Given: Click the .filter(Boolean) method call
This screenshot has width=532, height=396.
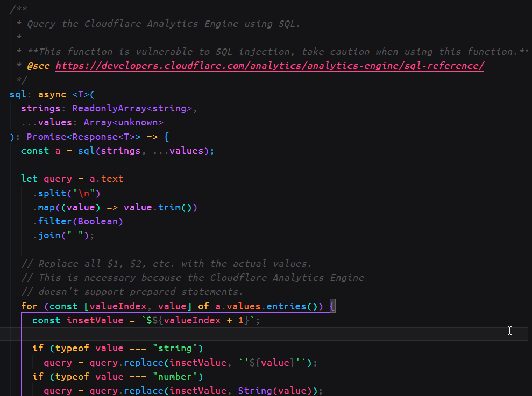Looking at the screenshot, I should coord(77,221).
